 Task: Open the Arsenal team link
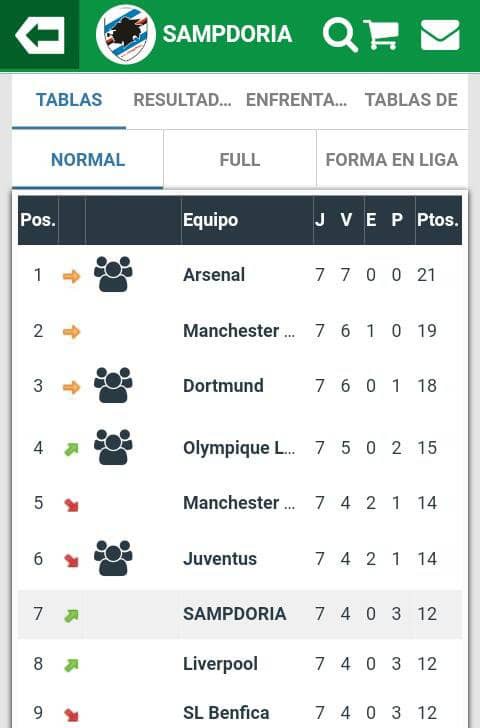pyautogui.click(x=214, y=274)
